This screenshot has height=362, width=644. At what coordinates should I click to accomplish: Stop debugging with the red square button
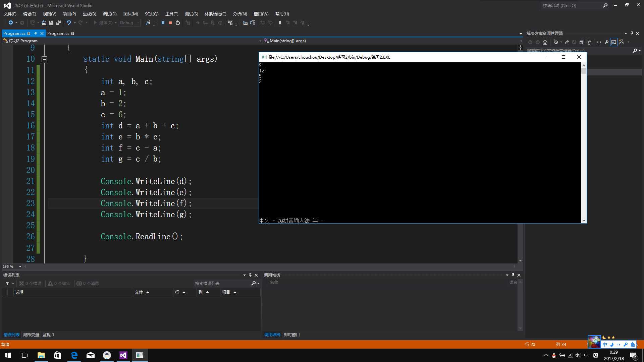point(170,23)
